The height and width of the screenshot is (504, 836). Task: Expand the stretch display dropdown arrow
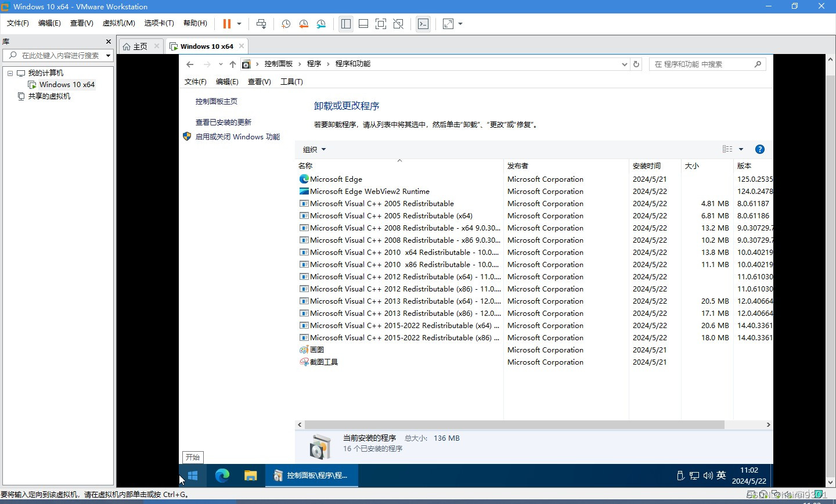tap(460, 24)
